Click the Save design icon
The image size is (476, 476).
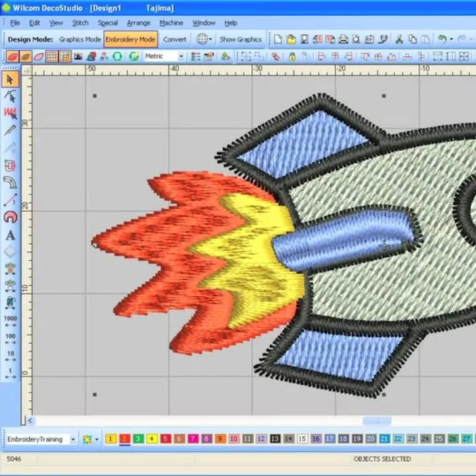point(304,39)
